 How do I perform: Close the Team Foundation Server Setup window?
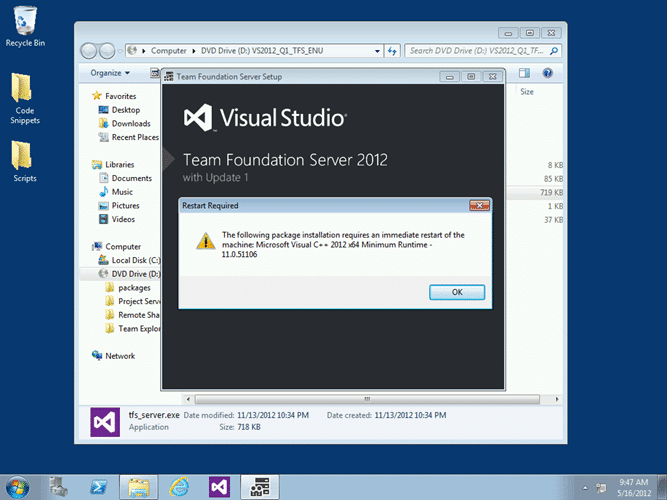[493, 77]
